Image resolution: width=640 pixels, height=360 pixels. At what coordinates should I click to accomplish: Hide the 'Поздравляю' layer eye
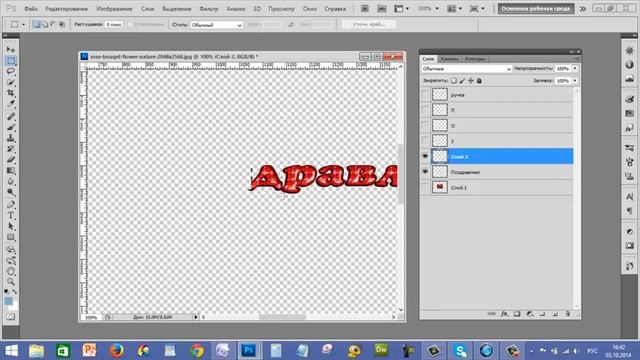pos(425,172)
